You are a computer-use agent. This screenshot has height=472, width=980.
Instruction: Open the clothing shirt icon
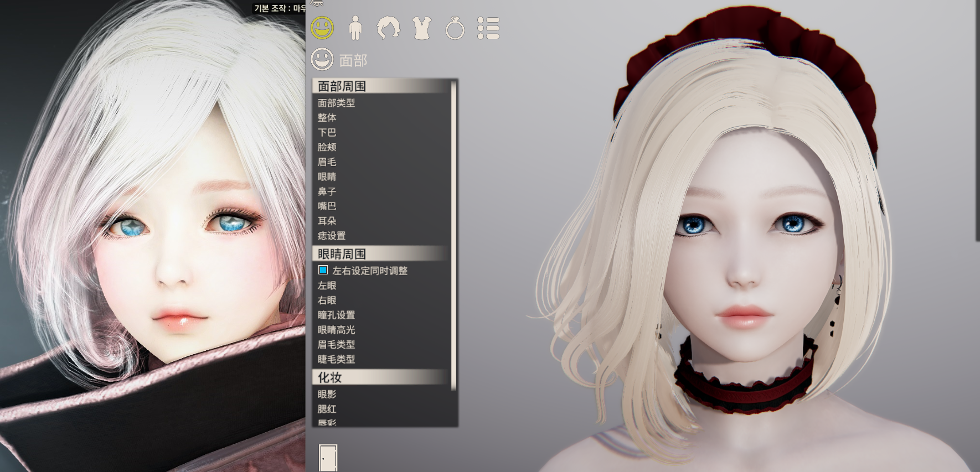(x=422, y=28)
